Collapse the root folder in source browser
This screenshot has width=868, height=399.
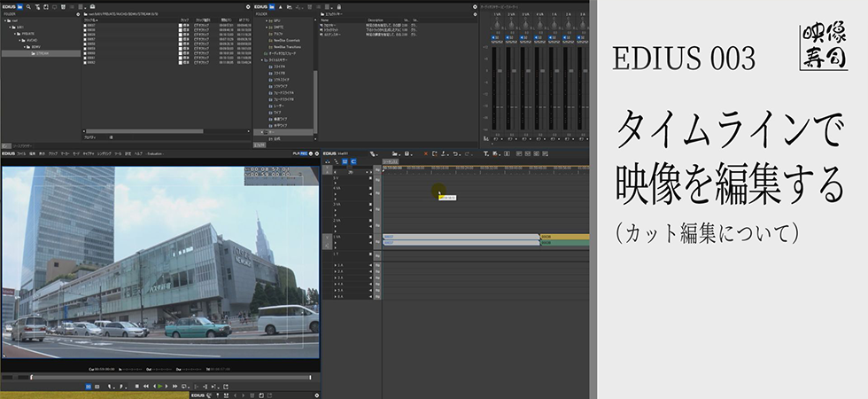[5, 20]
